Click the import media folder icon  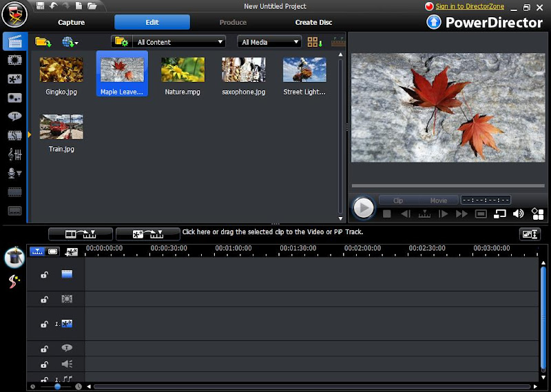pyautogui.click(x=43, y=42)
